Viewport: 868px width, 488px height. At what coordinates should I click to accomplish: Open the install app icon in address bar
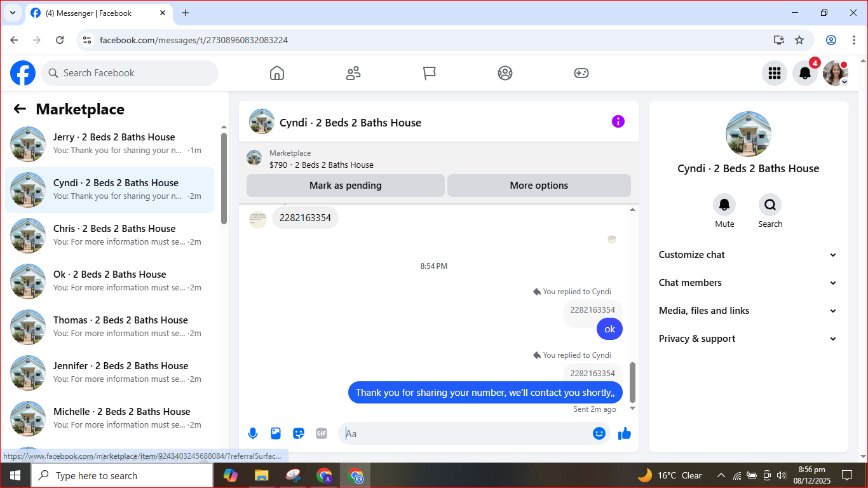[x=779, y=40]
